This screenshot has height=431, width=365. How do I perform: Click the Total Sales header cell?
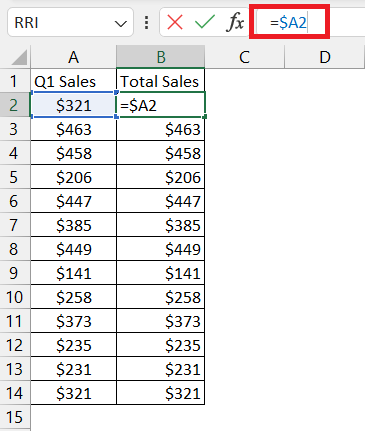[x=160, y=81]
